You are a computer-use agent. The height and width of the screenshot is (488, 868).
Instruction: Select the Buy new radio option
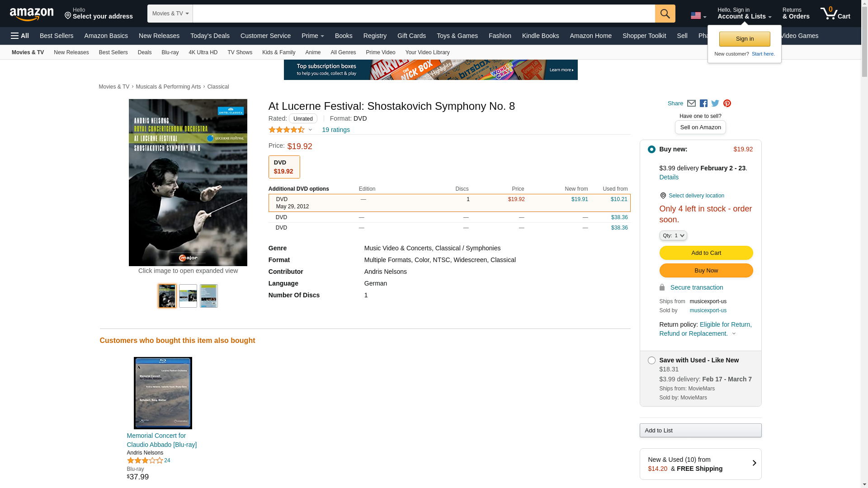pyautogui.click(x=651, y=150)
